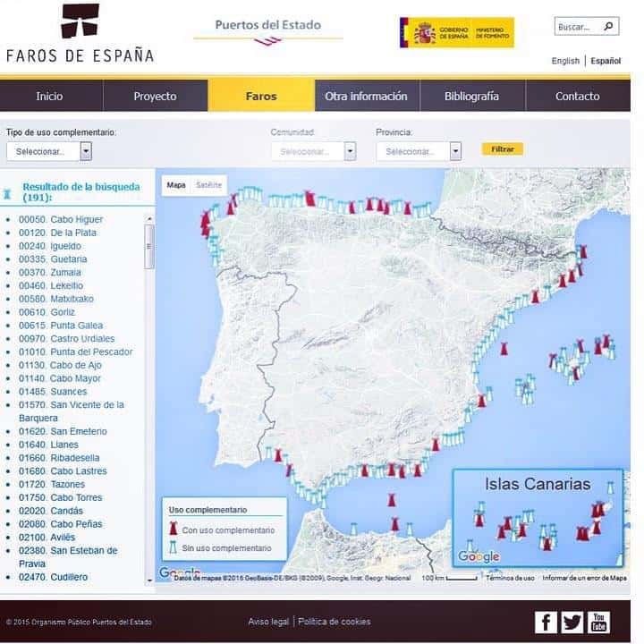This screenshot has width=644, height=644.
Task: Open the Bibliografía menu tab
Action: (471, 96)
